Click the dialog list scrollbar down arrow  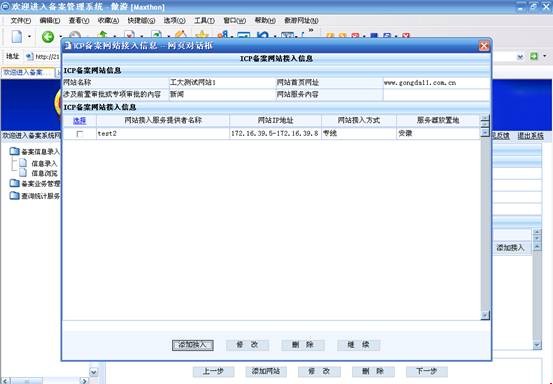[485, 315]
